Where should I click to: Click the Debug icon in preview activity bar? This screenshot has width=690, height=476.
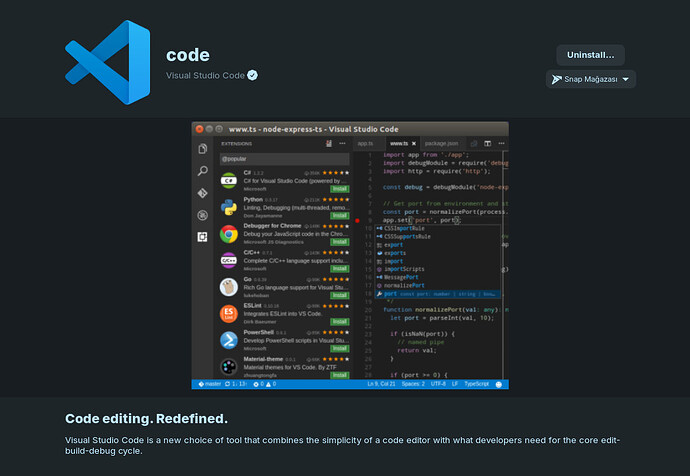[x=202, y=215]
